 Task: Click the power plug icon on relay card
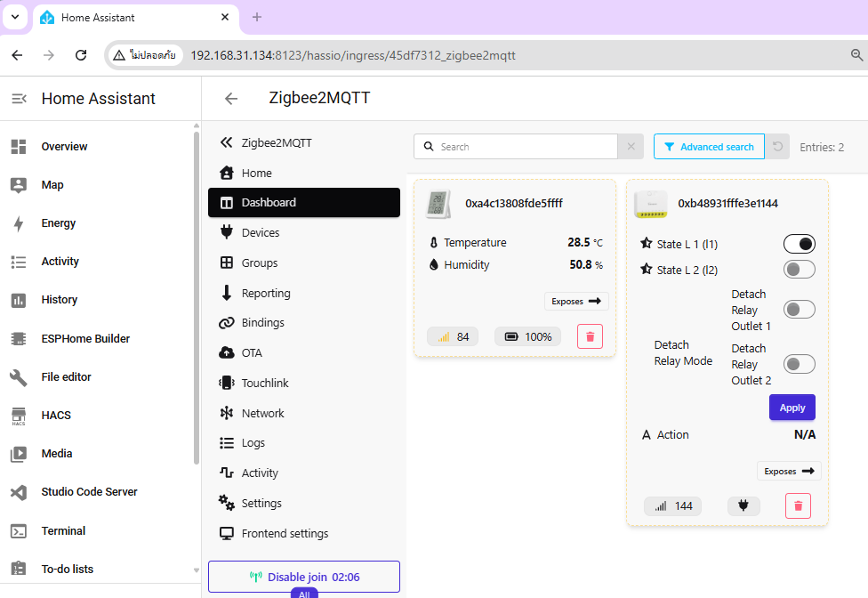click(743, 506)
